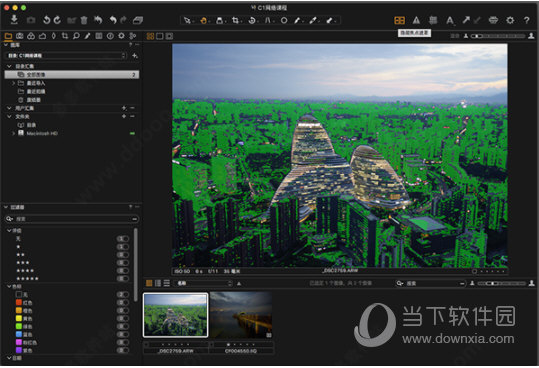Switch to the Color three-circles tool tab
This screenshot has height=368, width=539.
pos(31,36)
